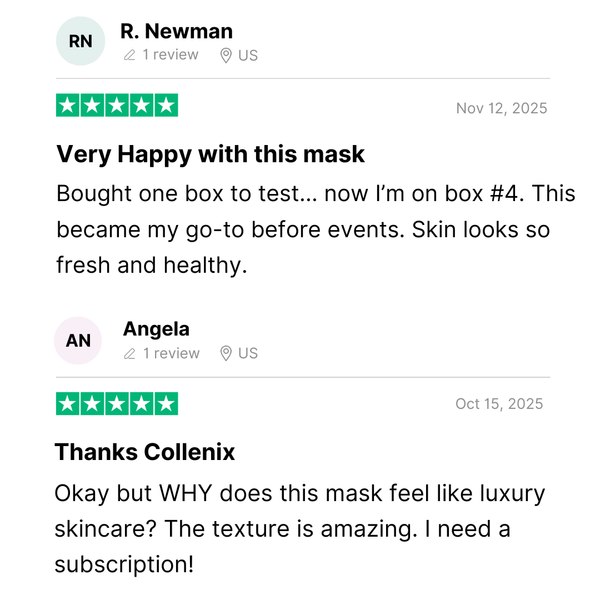Click R. Newman's review body text
Viewport: 600px width, 600px height.
(300, 230)
